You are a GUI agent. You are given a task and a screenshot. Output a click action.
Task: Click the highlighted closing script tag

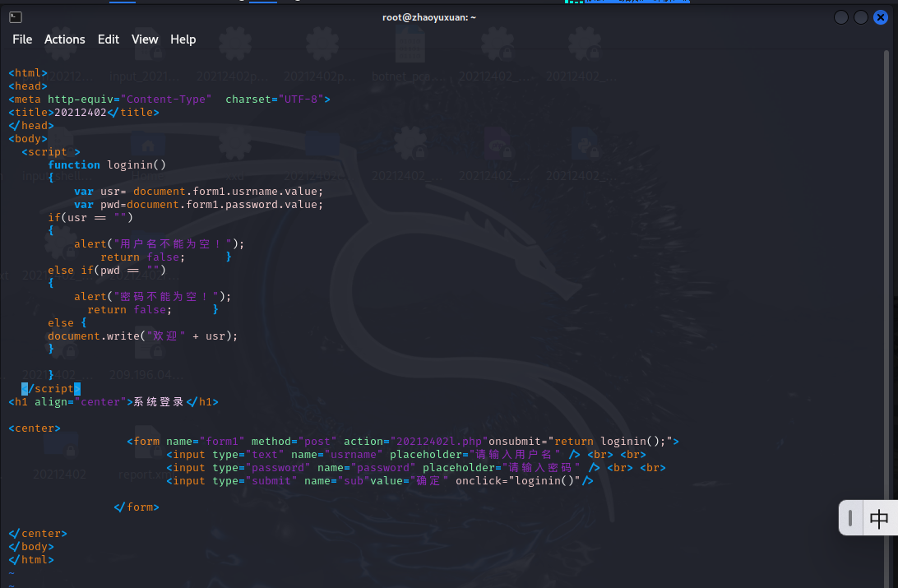click(51, 389)
